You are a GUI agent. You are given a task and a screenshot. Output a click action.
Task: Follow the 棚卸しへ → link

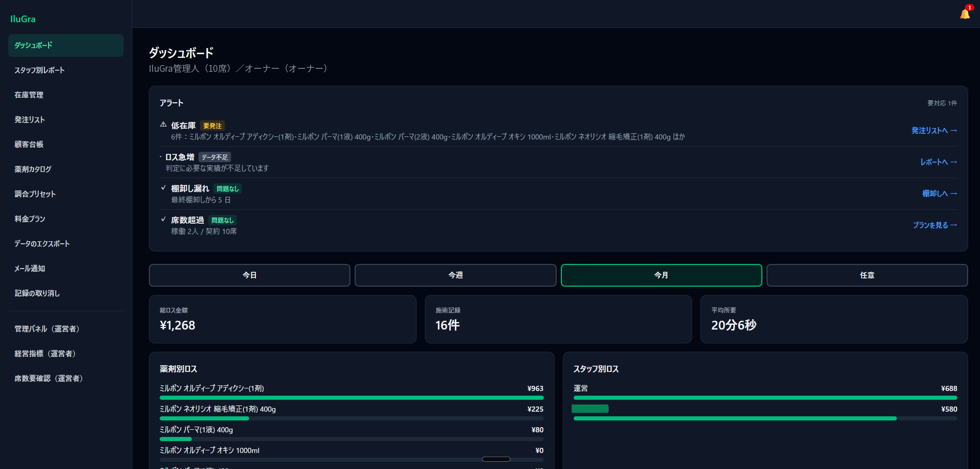click(940, 194)
